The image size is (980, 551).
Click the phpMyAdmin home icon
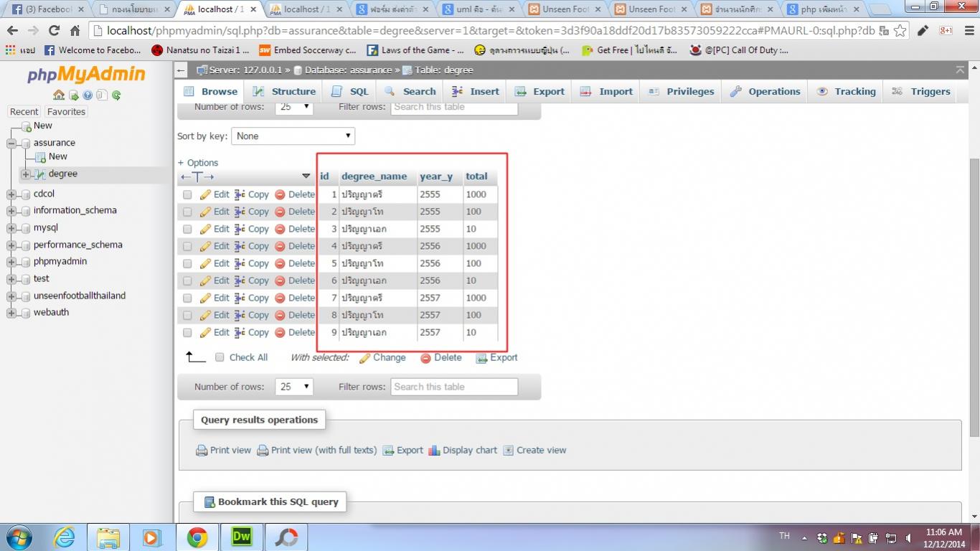(59, 95)
